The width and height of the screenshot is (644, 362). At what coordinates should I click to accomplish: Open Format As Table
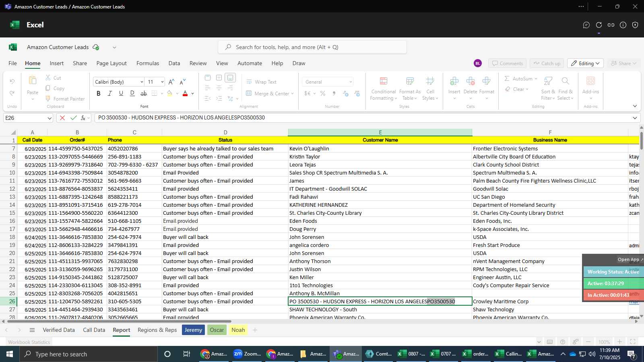[x=410, y=88]
